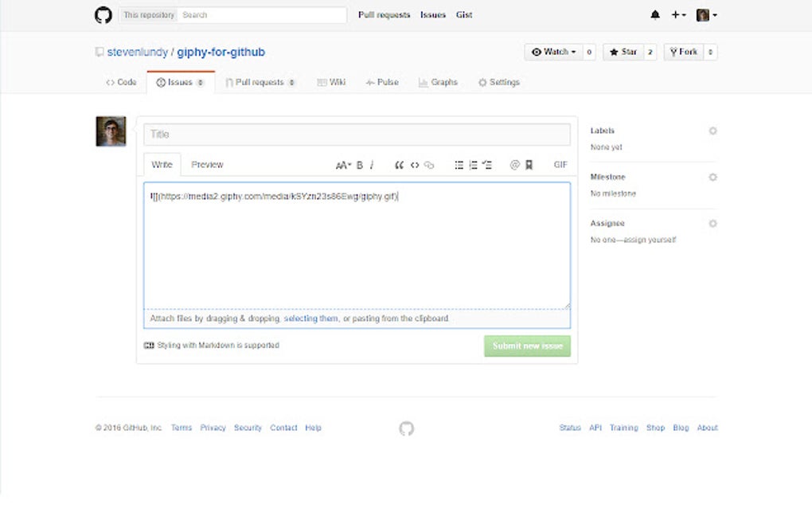Open header Issues link

[x=433, y=15]
